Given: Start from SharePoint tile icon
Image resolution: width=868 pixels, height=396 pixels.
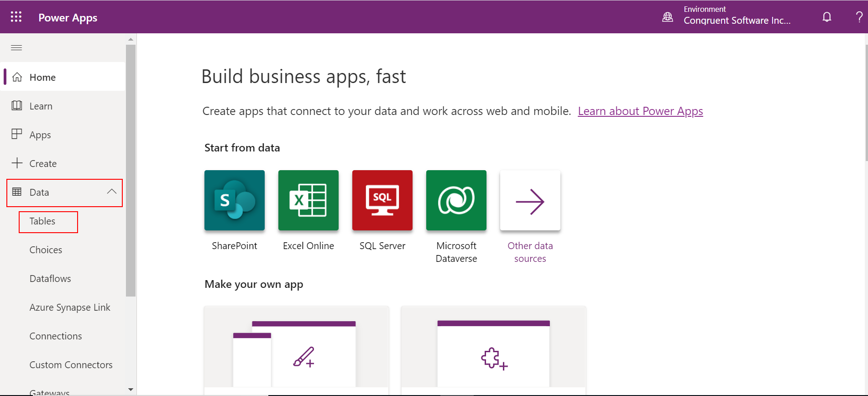Looking at the screenshot, I should (x=235, y=200).
